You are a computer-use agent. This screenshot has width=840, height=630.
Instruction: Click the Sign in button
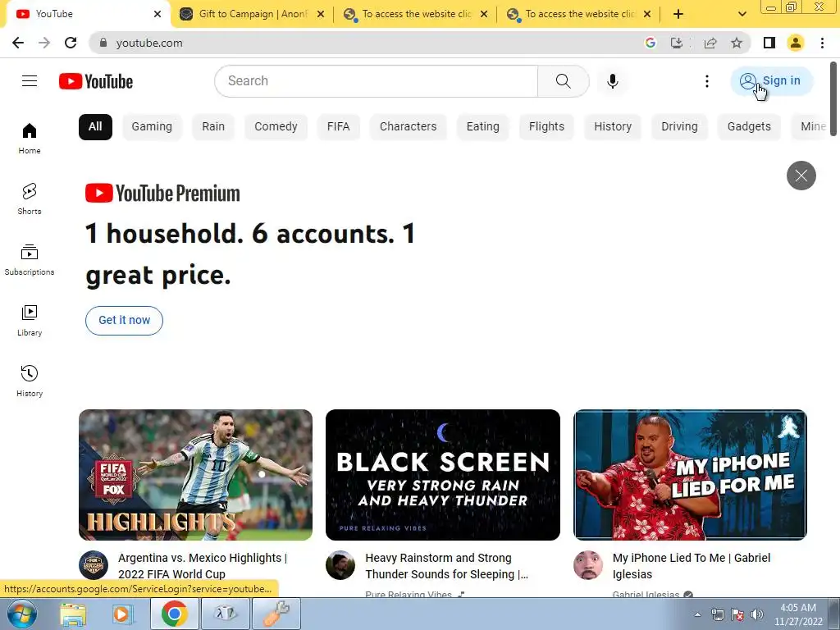[771, 81]
